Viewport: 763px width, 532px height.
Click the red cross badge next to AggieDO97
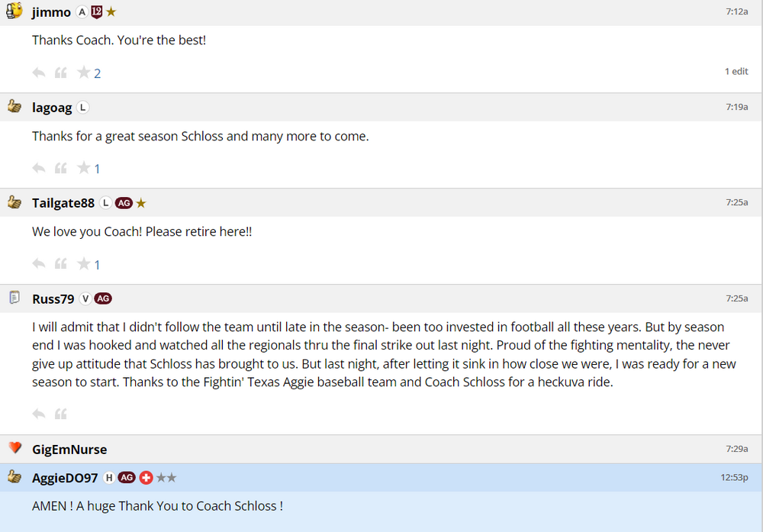click(146, 478)
